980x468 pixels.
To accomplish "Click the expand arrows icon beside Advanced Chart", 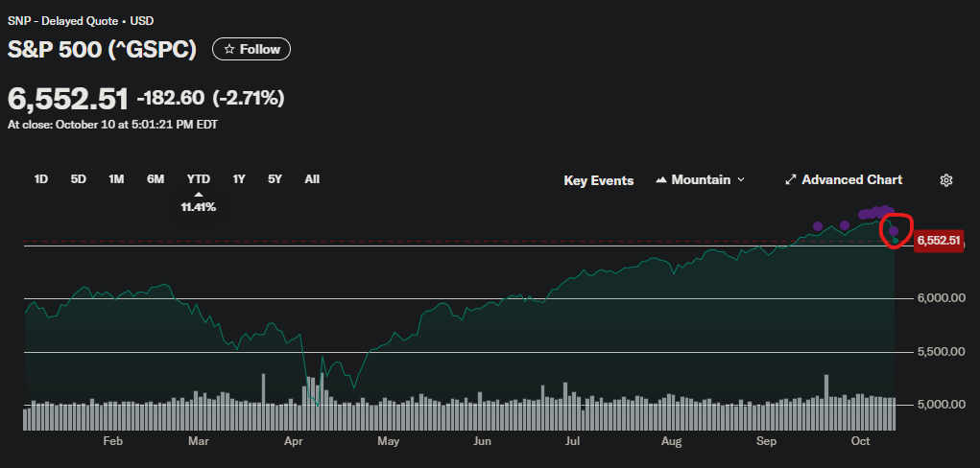I will 791,180.
